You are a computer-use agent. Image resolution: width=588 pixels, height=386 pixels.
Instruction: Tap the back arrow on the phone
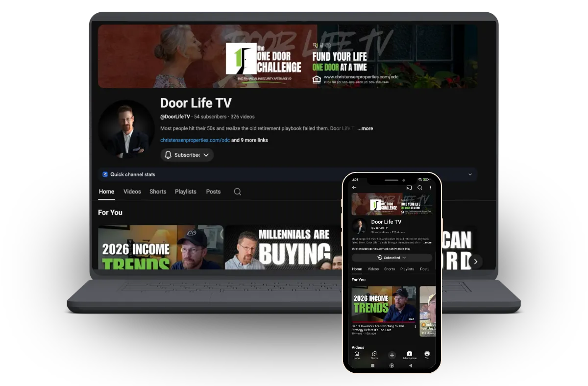pyautogui.click(x=354, y=188)
